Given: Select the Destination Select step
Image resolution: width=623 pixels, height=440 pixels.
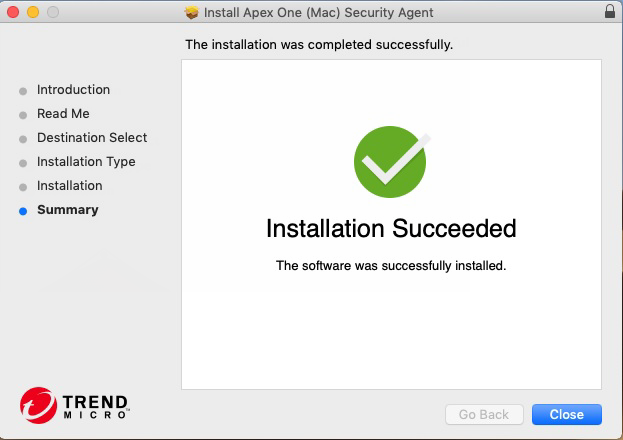Looking at the screenshot, I should point(92,138).
